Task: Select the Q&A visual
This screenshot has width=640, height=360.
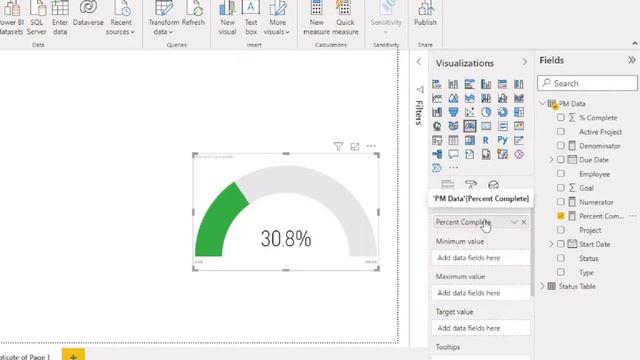Action: click(x=453, y=154)
